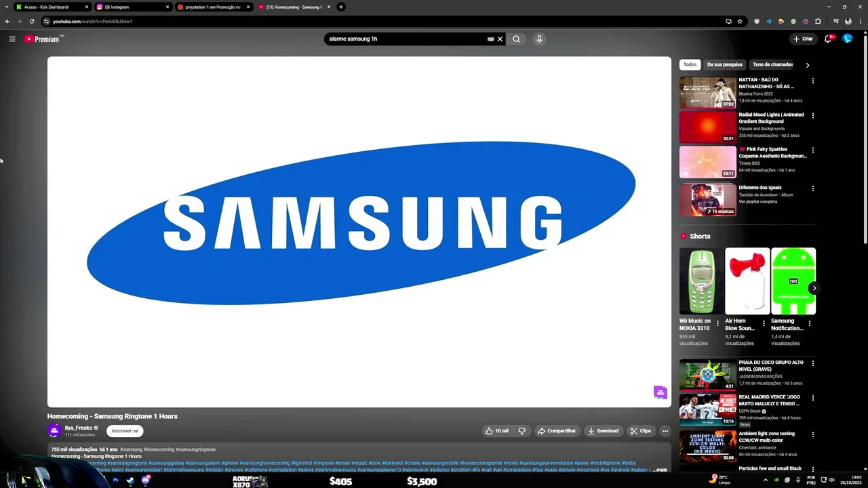Click the Clipe button
Viewport: 868px width, 488px height.
[640, 430]
